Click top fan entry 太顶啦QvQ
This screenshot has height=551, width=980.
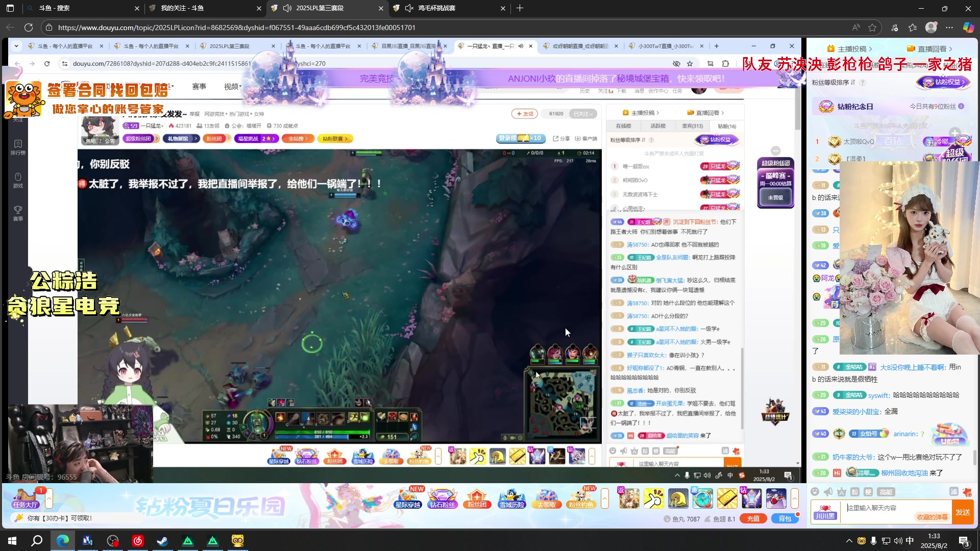859,141
